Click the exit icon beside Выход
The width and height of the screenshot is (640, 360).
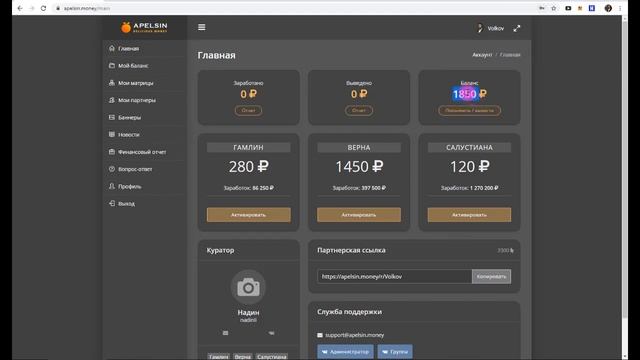click(x=112, y=203)
